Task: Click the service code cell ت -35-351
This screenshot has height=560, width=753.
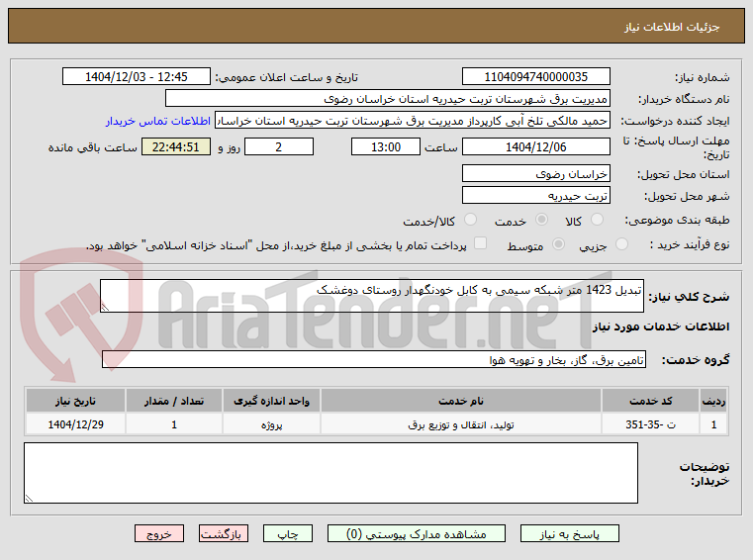Action: coord(650,424)
